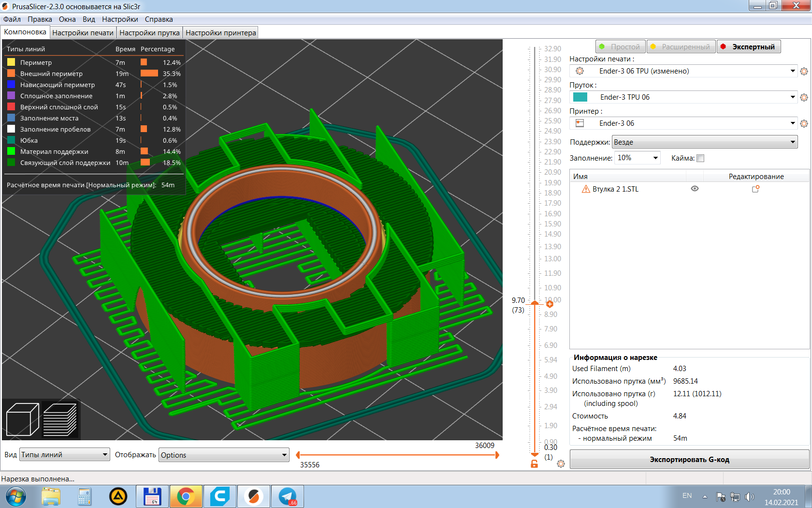Enable the Кайма checkbox
The height and width of the screenshot is (508, 812).
700,158
